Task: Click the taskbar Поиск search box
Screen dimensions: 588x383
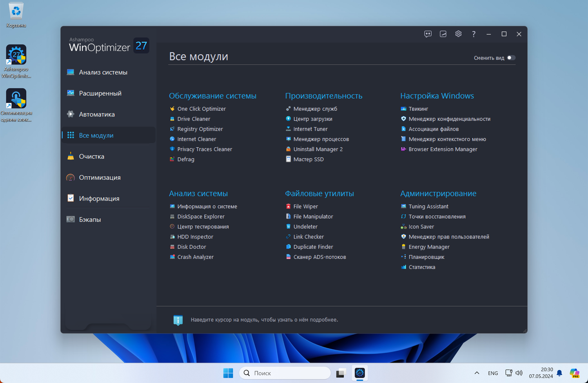Action: (285, 373)
